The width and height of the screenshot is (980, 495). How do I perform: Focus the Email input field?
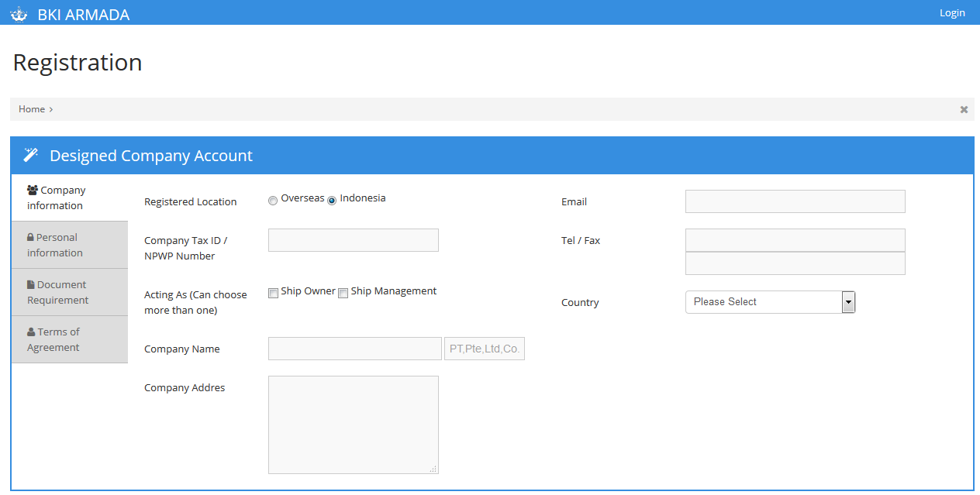point(795,201)
